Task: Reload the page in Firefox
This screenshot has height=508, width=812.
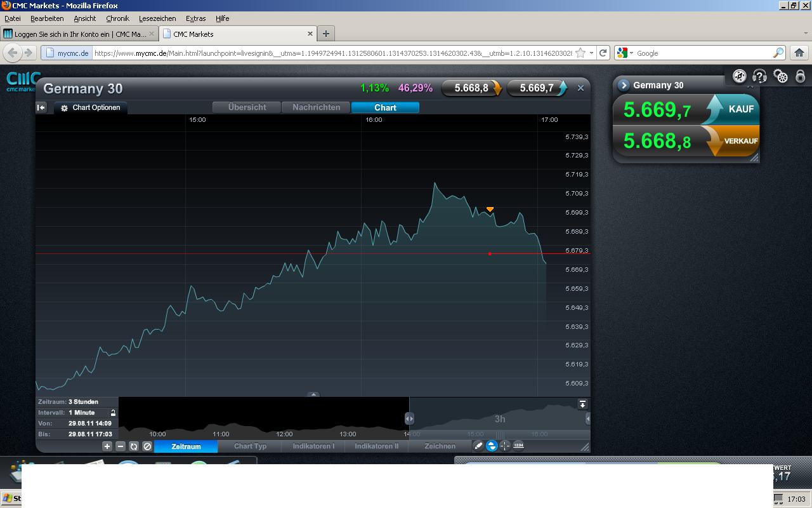Action: point(603,53)
